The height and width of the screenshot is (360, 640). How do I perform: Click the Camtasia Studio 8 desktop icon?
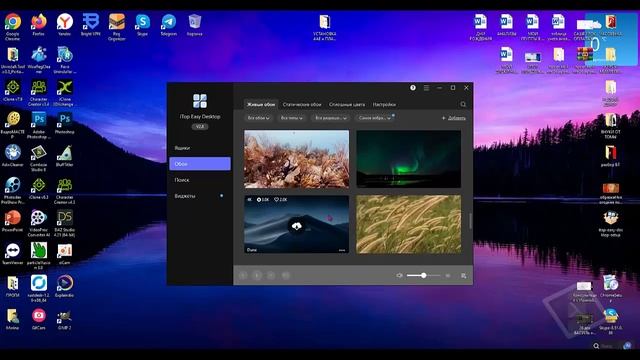coord(39,158)
